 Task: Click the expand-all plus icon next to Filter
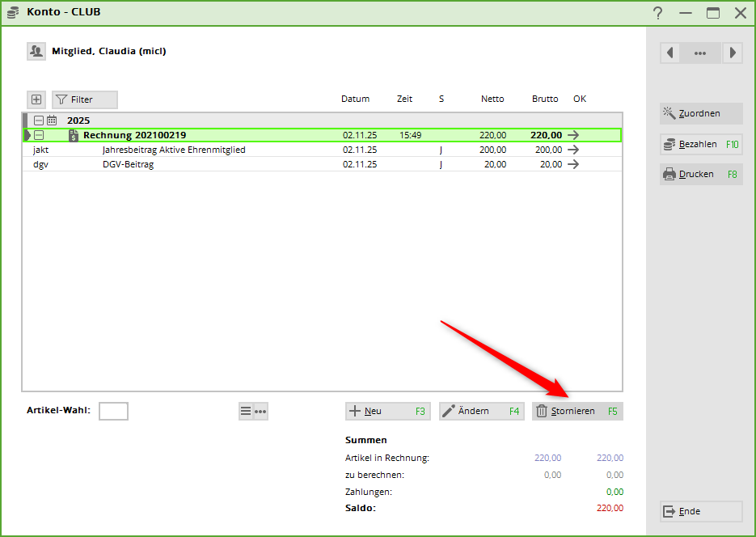pyautogui.click(x=36, y=99)
